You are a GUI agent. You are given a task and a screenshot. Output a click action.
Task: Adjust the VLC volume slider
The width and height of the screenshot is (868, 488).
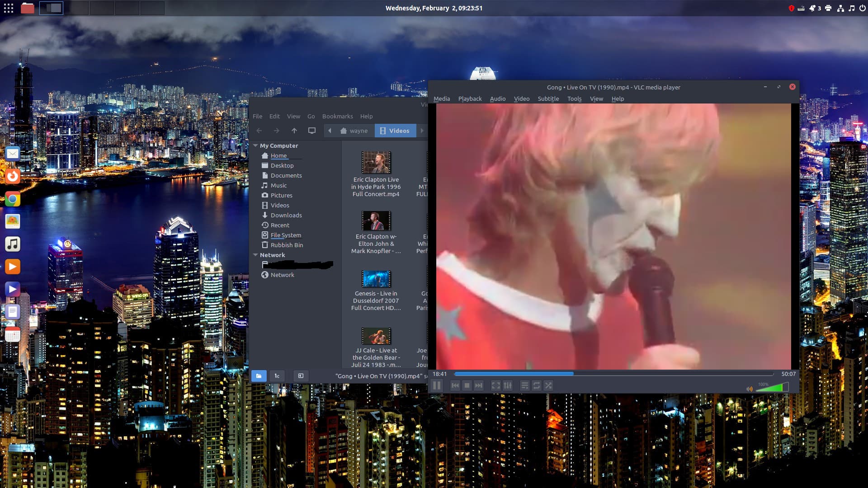pyautogui.click(x=773, y=388)
